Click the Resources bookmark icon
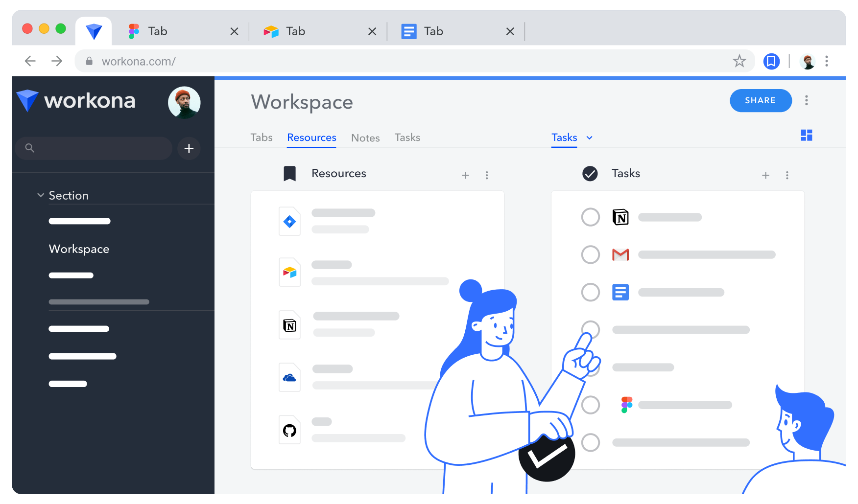 (290, 174)
